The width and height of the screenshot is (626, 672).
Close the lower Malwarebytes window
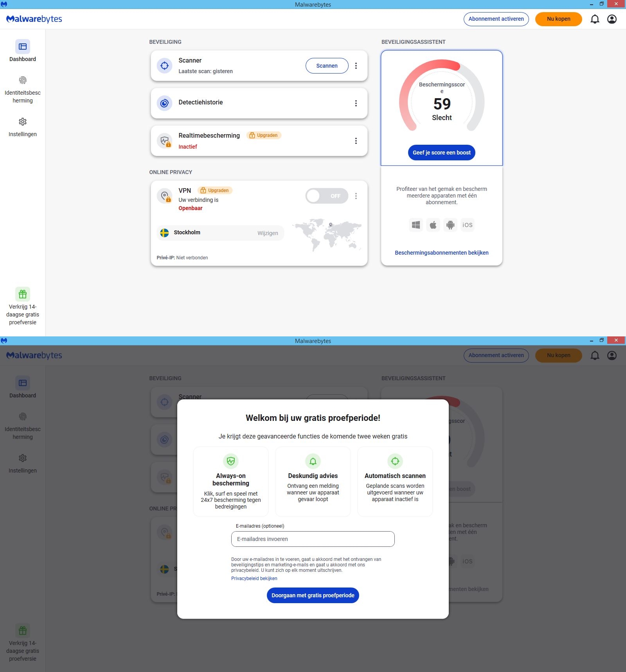[x=616, y=340]
